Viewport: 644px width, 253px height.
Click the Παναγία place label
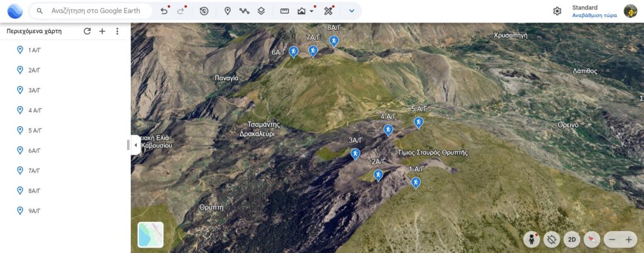(x=226, y=78)
